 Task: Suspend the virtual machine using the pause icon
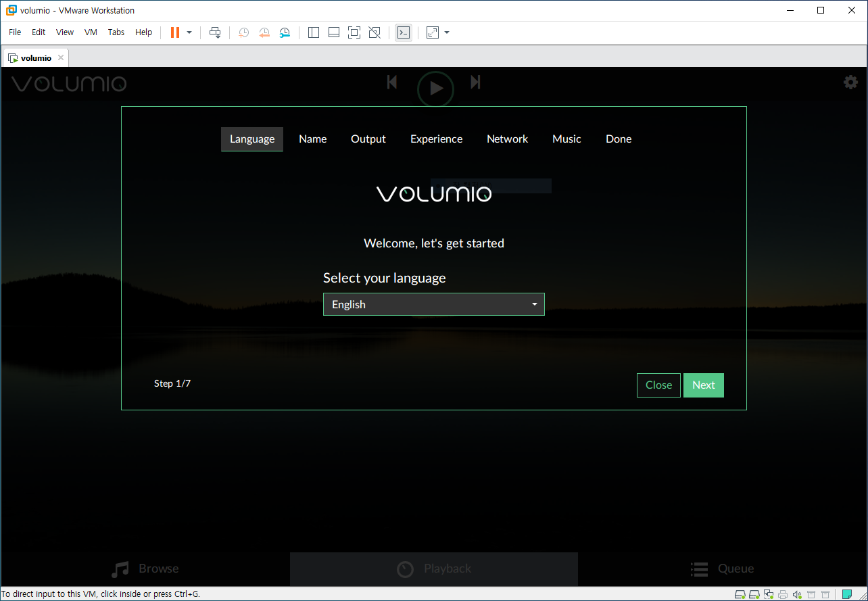[175, 32]
